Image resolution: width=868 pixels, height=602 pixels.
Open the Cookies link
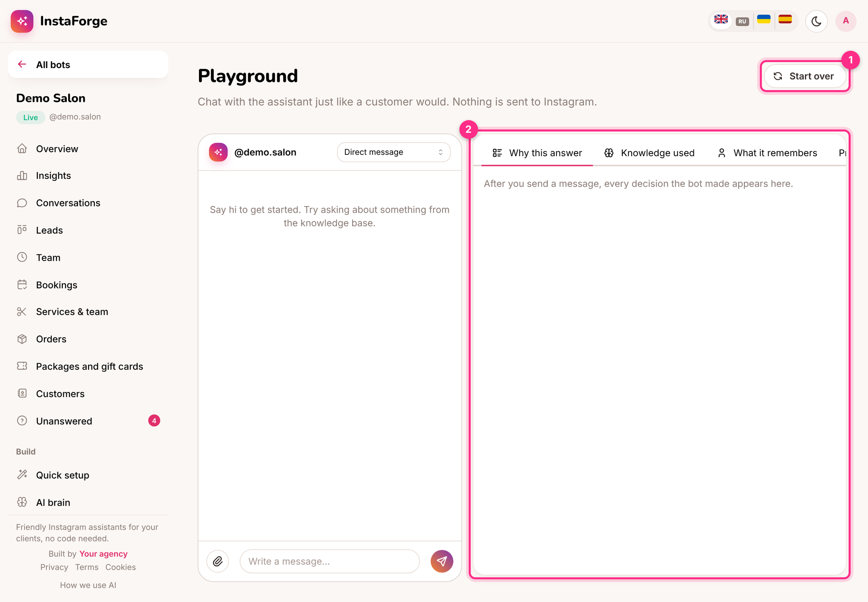click(x=121, y=567)
